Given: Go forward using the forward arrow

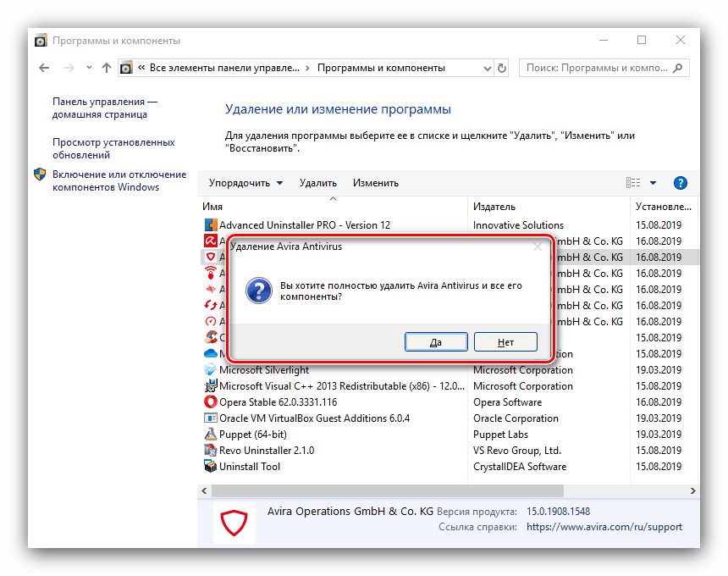Looking at the screenshot, I should point(69,68).
